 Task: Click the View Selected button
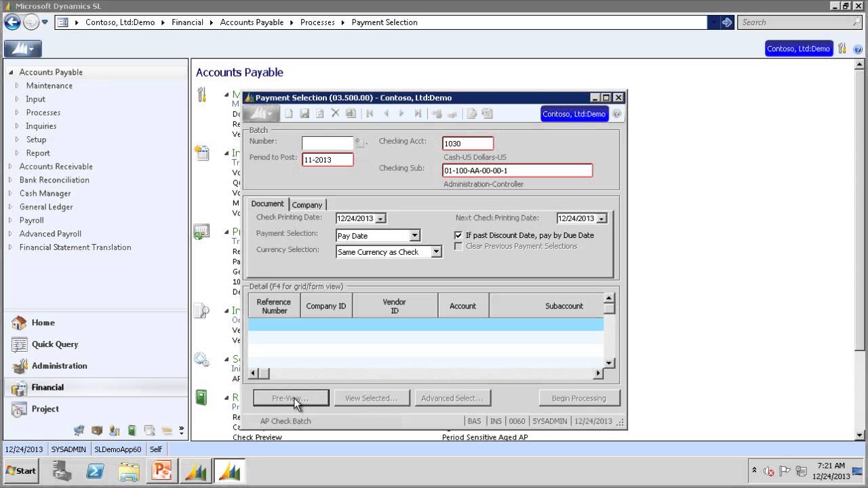tap(371, 398)
